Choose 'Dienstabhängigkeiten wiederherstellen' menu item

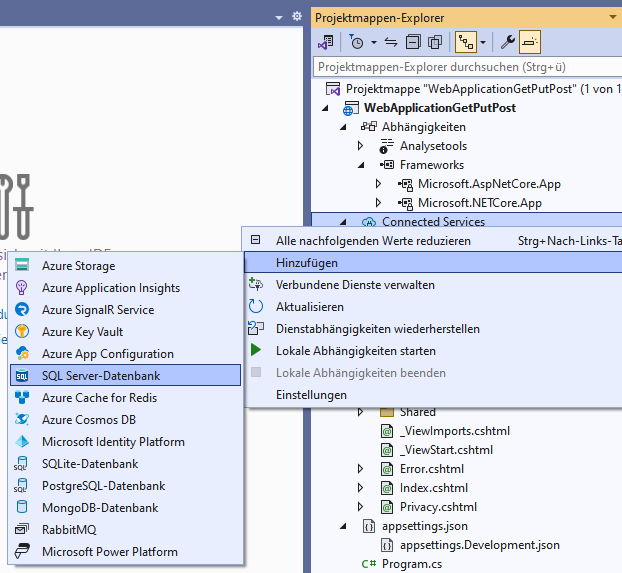click(x=433, y=329)
